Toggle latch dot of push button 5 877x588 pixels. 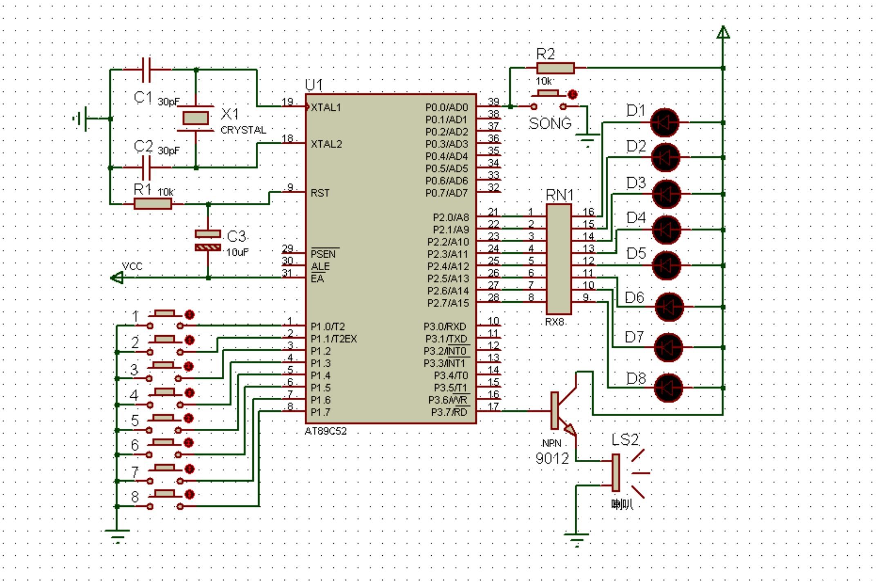pyautogui.click(x=188, y=419)
